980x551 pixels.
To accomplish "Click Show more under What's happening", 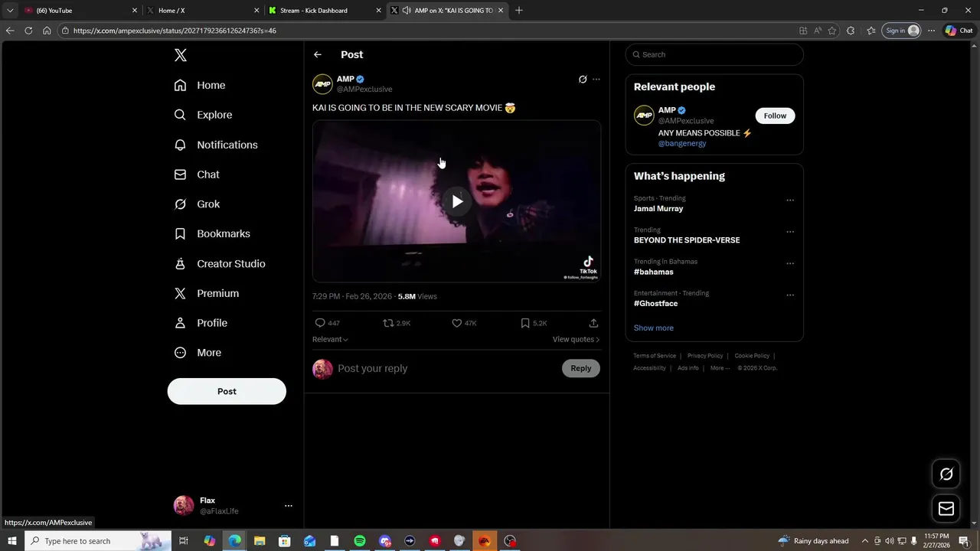I will click(x=654, y=328).
